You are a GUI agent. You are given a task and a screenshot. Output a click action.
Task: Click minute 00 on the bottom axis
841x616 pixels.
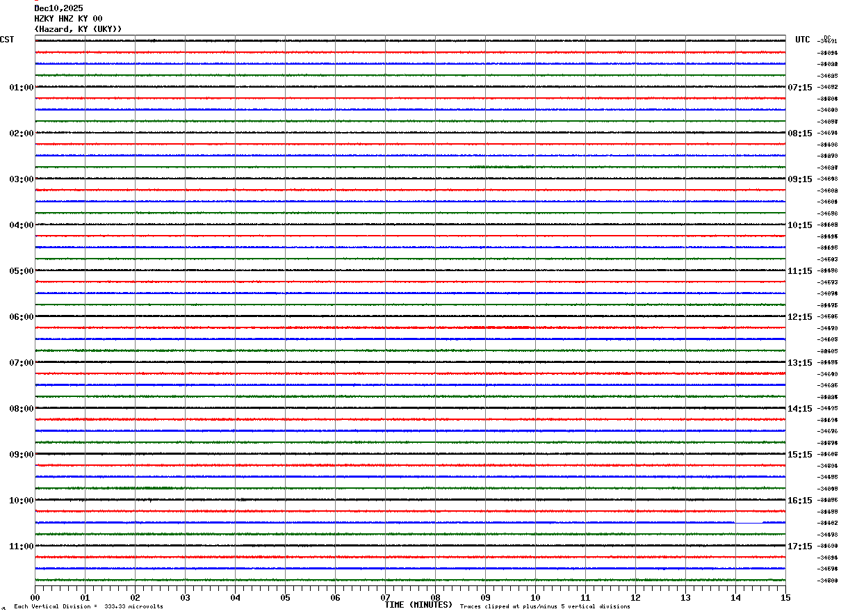point(35,598)
